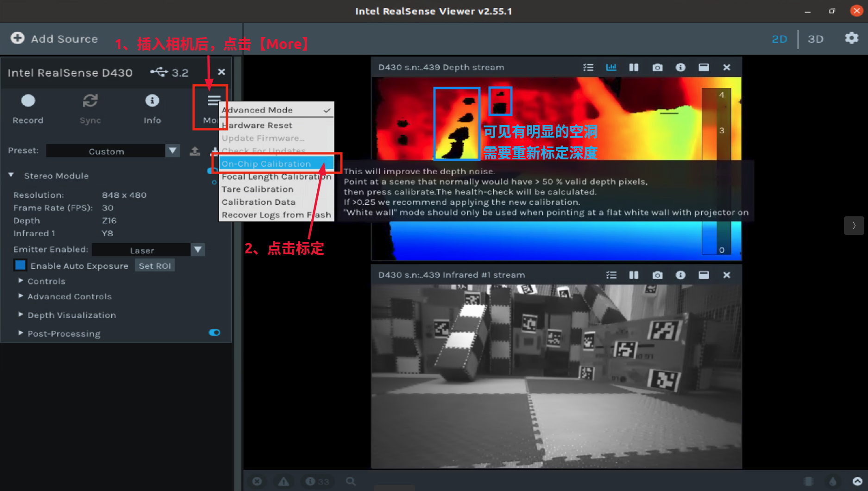Open the Emitter Enabled Laser dropdown
Screen dimensions: 868x491
198,249
